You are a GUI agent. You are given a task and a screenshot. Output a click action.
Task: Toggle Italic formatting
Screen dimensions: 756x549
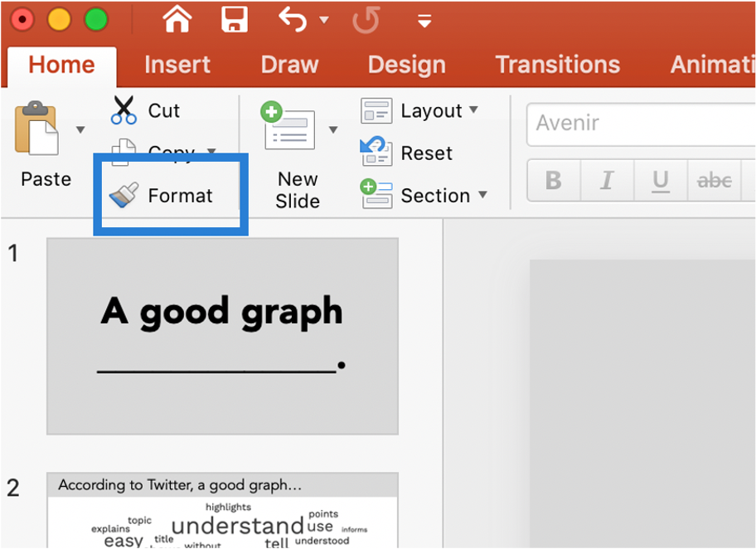607,180
